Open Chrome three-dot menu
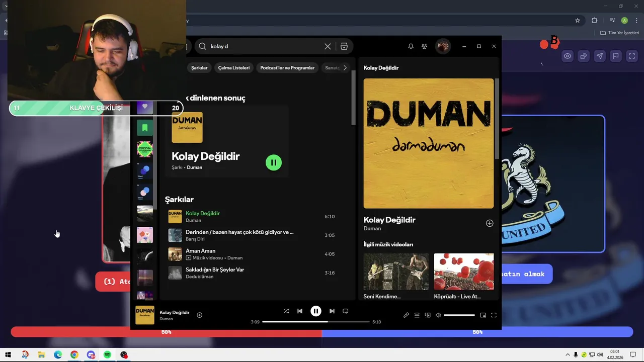This screenshot has width=644, height=362. pyautogui.click(x=636, y=21)
